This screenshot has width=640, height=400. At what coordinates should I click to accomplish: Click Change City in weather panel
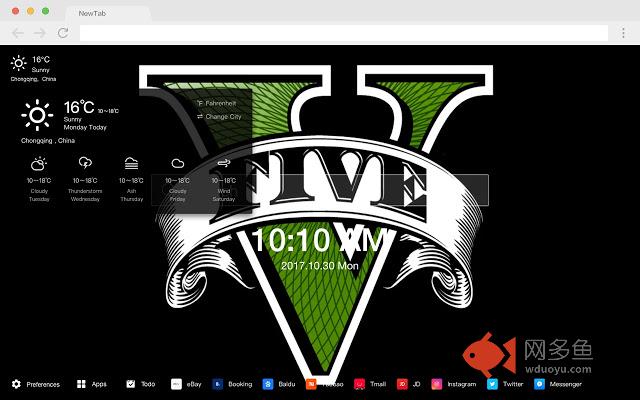220,116
